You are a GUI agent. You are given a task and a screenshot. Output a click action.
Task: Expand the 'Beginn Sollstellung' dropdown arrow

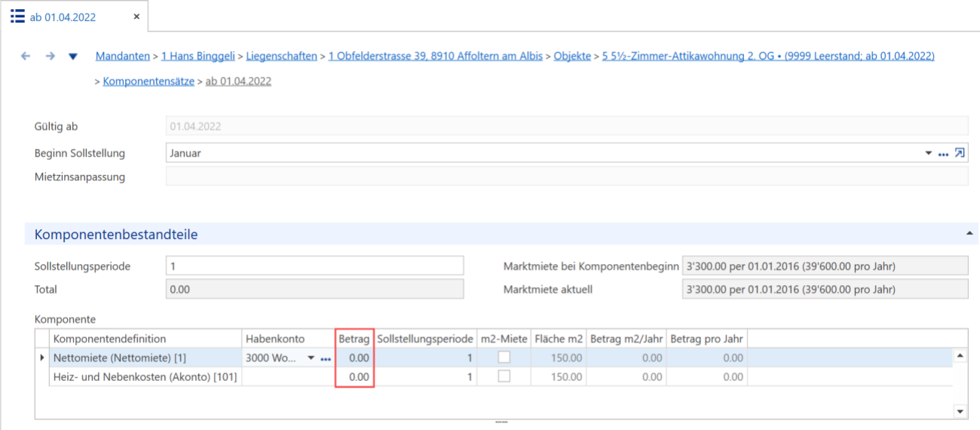tap(929, 153)
